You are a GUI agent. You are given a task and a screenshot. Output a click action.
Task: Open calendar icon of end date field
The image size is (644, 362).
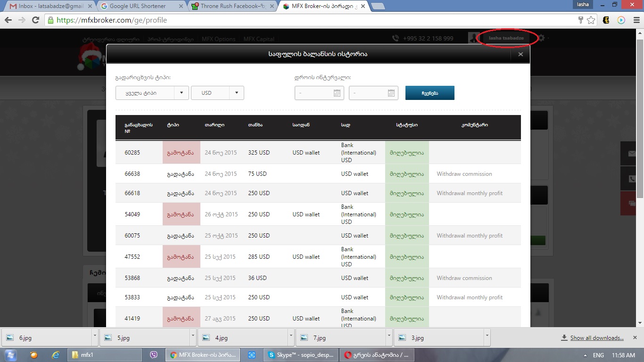click(x=391, y=93)
